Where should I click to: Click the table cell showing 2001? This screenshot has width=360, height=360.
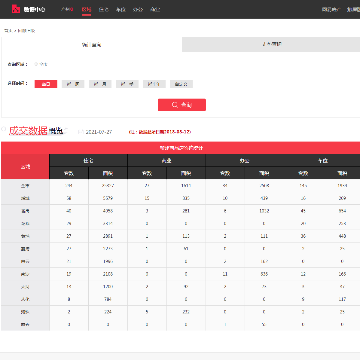108,236
